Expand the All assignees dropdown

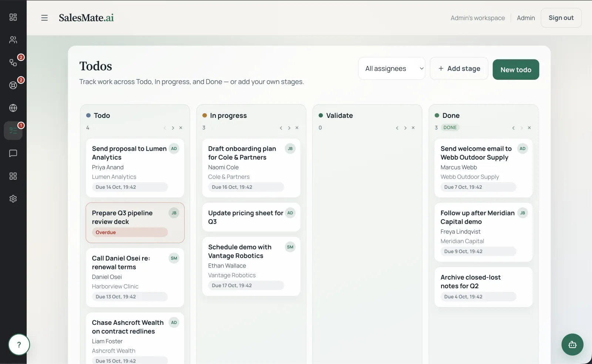392,68
